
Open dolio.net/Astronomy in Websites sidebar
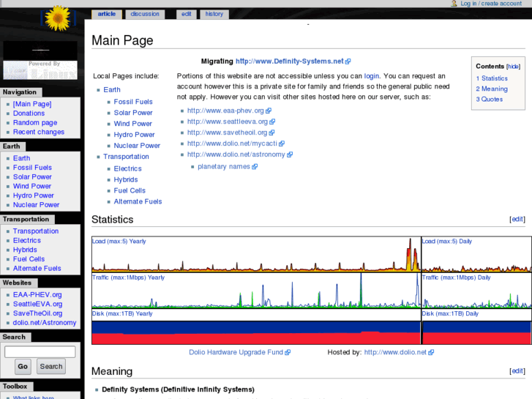pos(45,323)
